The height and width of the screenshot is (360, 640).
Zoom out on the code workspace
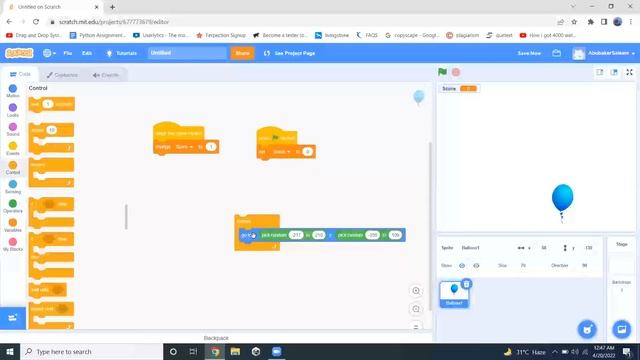point(416,309)
